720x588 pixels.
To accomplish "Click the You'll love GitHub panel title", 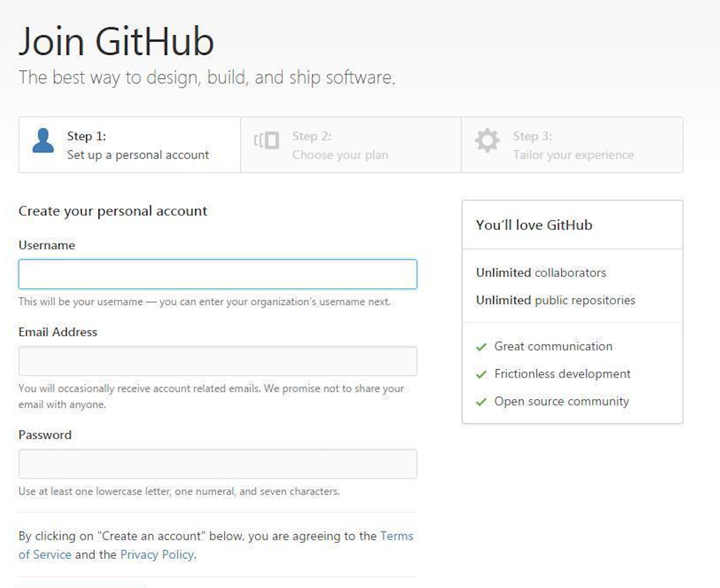I will (534, 225).
